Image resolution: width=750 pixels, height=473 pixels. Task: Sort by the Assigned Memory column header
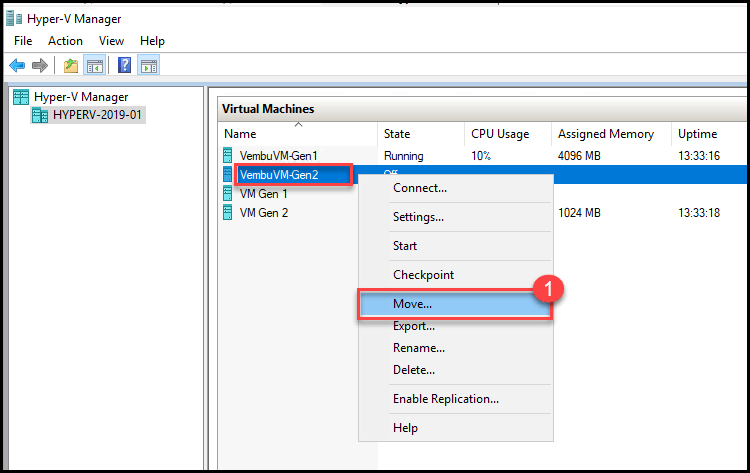[x=605, y=134]
